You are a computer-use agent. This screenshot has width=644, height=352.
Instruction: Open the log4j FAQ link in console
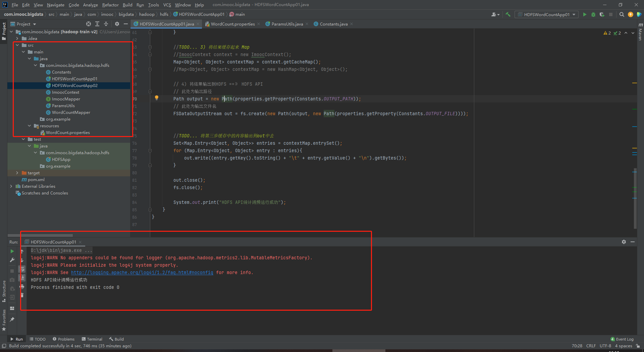142,272
